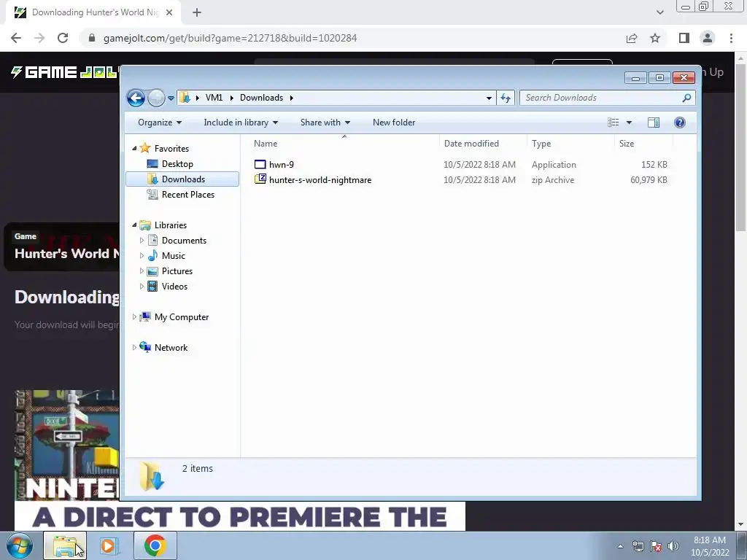Click the hwn-9 application icon
This screenshot has width=747, height=560.
260,164
